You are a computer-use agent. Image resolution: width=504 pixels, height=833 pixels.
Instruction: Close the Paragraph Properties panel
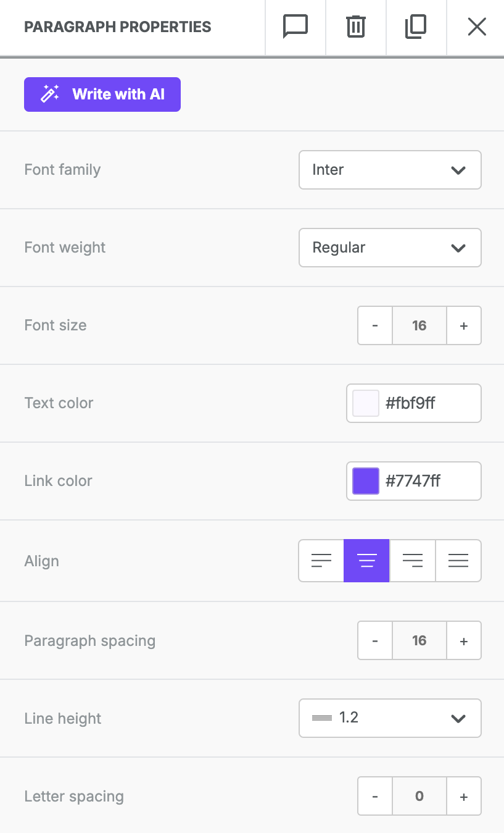pos(477,27)
